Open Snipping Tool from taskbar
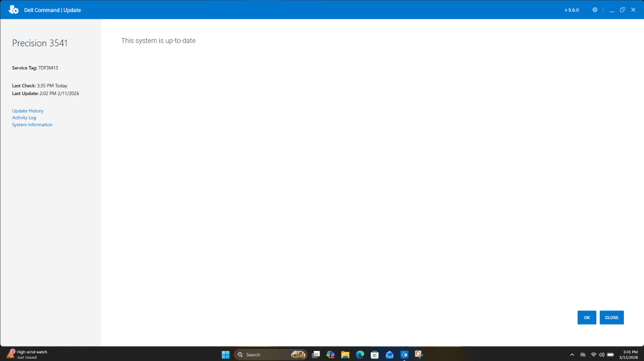 (419, 355)
